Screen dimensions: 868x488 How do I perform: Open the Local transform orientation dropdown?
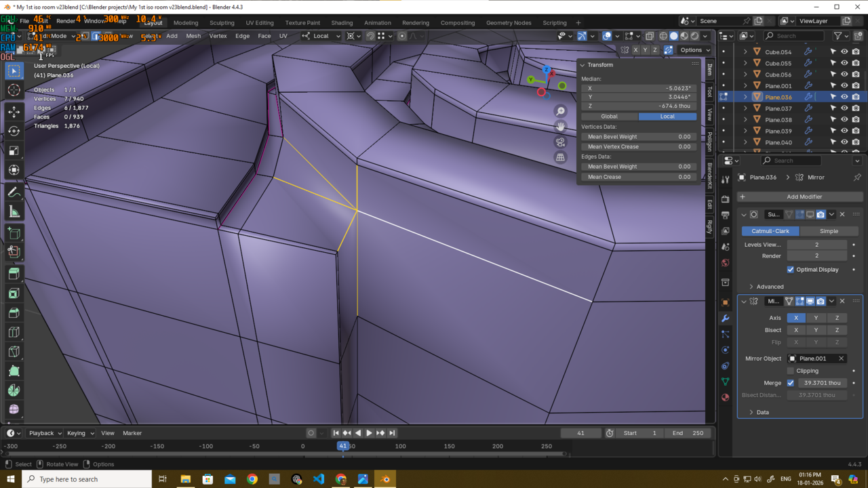(321, 36)
